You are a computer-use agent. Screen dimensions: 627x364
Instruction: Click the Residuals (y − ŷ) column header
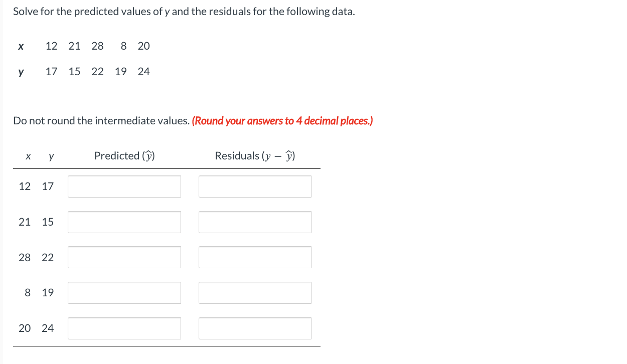255,155
